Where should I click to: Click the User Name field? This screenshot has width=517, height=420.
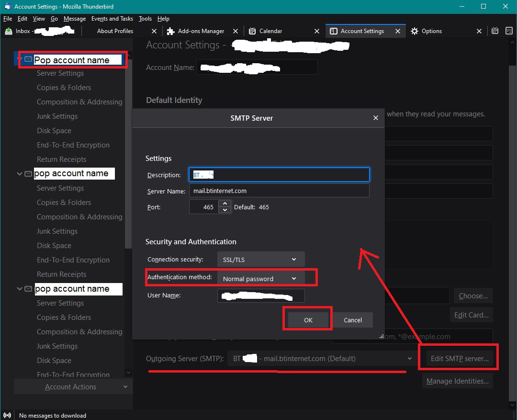[x=261, y=295]
